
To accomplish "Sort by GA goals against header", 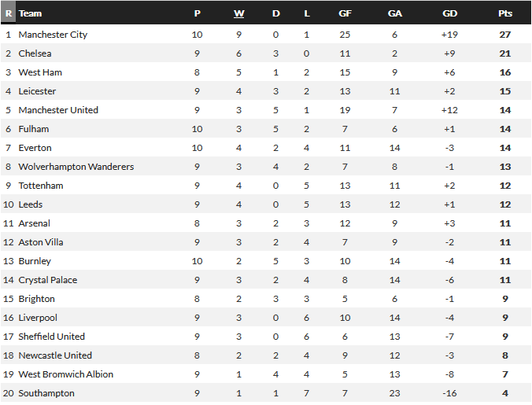I will [394, 13].
